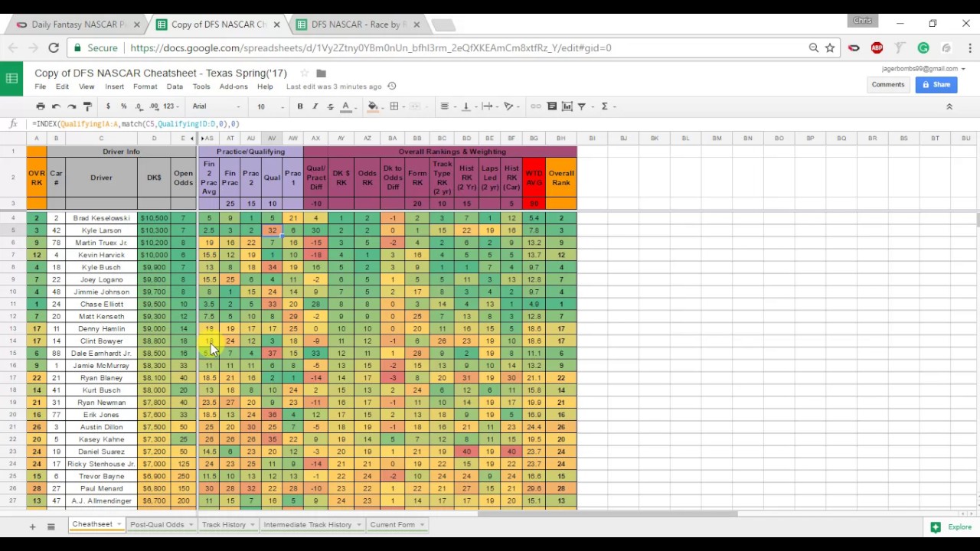
Task: Open the File menu
Action: (41, 86)
